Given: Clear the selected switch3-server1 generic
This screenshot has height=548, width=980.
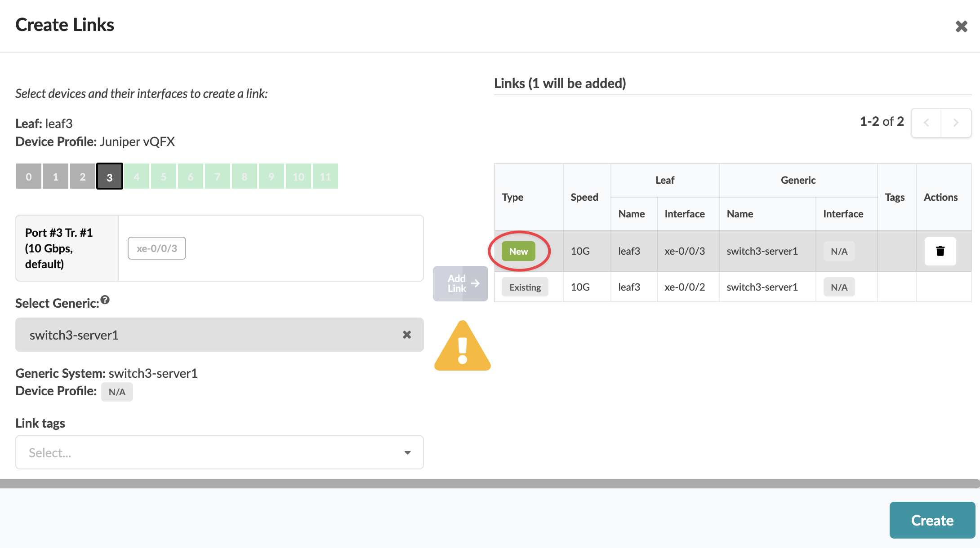Looking at the screenshot, I should 406,335.
